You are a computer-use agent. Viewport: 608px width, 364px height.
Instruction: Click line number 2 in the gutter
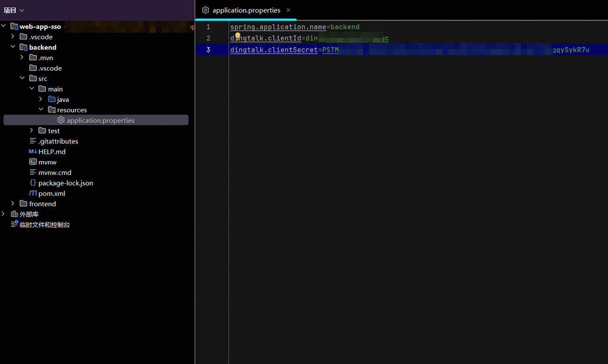pos(208,38)
